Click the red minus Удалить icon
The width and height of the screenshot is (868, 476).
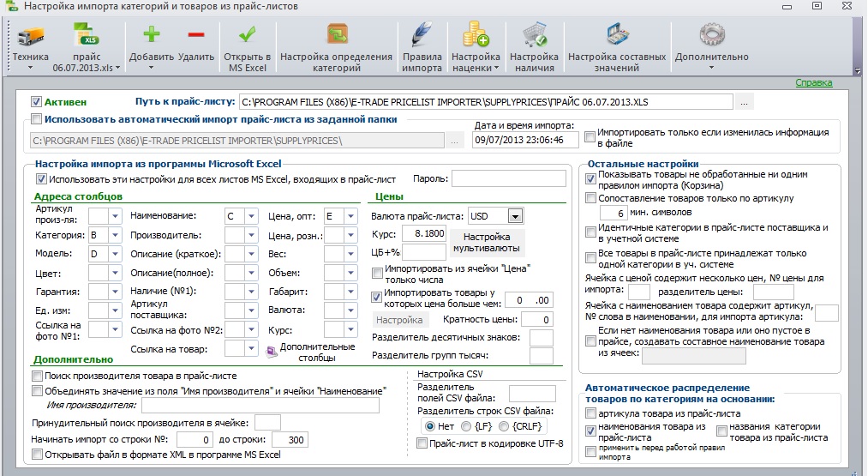196,35
